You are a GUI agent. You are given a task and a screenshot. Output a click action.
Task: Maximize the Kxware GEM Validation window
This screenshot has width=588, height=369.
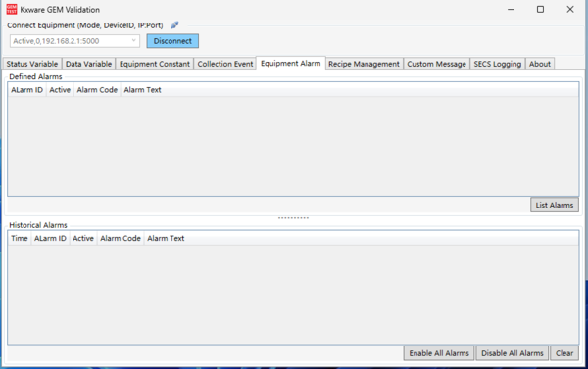540,10
